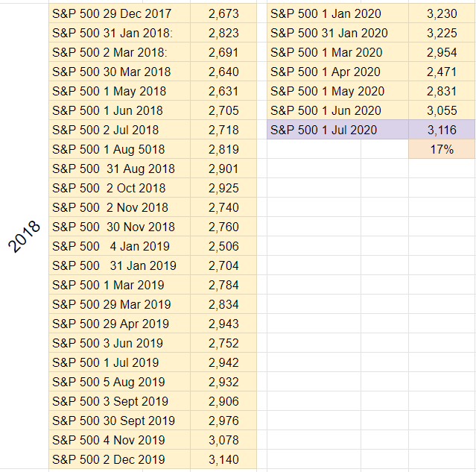Click value 2,976
The width and height of the screenshot is (476, 472).
tap(223, 421)
